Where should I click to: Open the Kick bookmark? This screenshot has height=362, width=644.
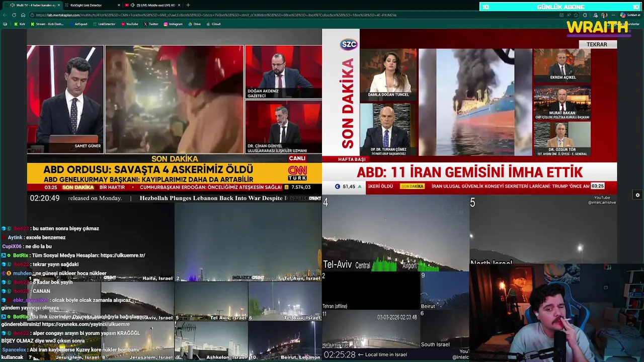19,24
